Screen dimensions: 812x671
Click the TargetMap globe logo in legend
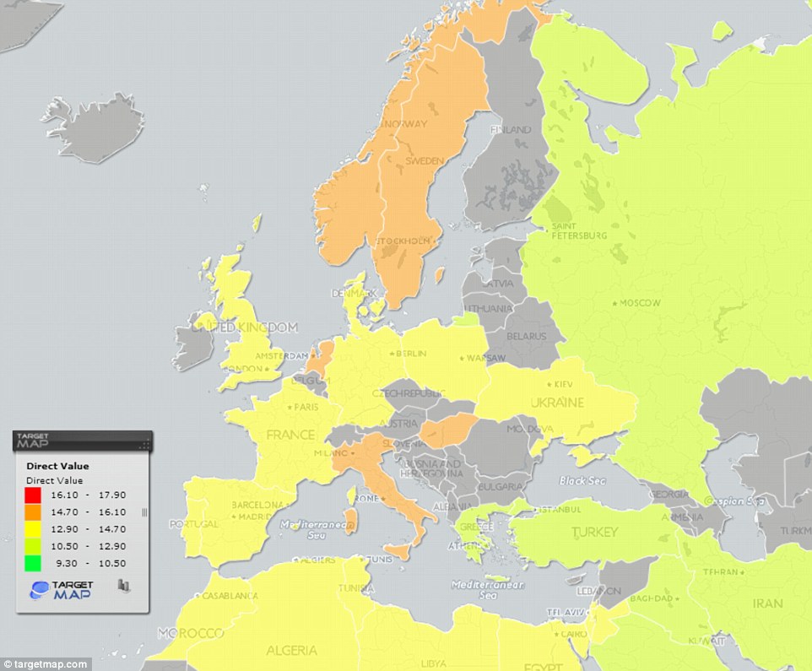tap(39, 590)
